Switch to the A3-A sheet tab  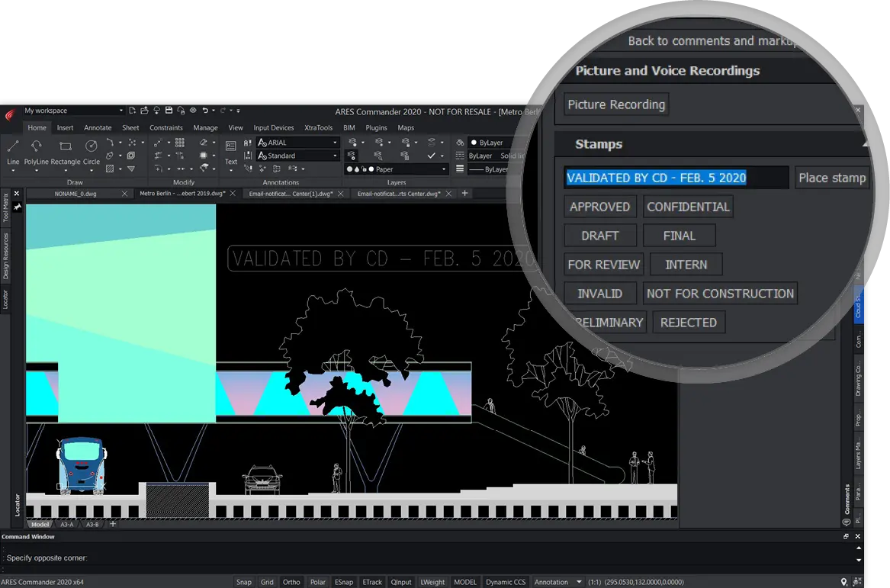tap(67, 525)
